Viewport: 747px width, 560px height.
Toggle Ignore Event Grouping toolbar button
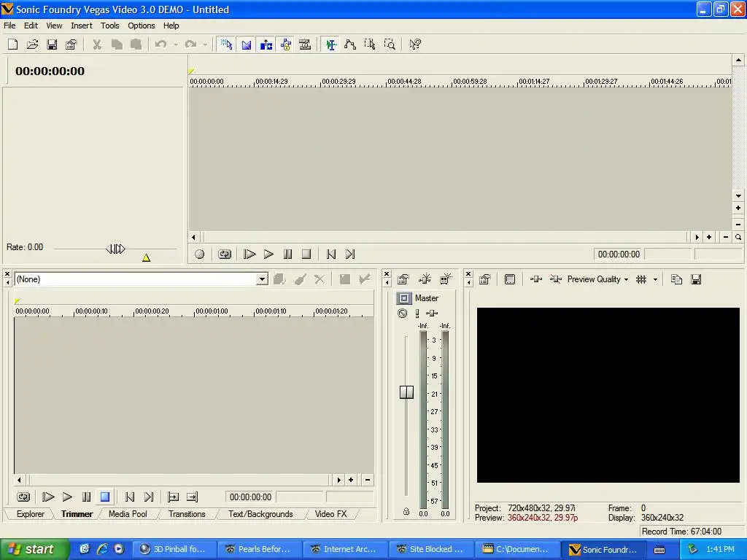[x=305, y=44]
